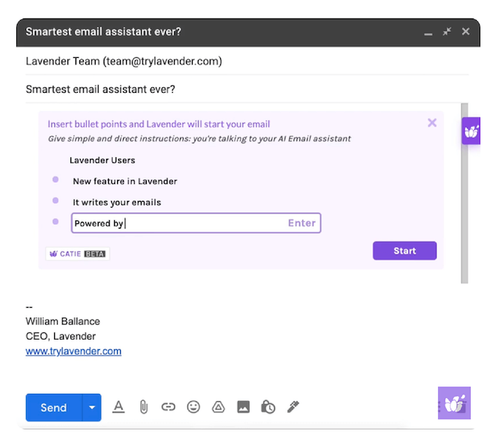
Task: Click the recipient field Lavender Team
Action: pos(247,61)
